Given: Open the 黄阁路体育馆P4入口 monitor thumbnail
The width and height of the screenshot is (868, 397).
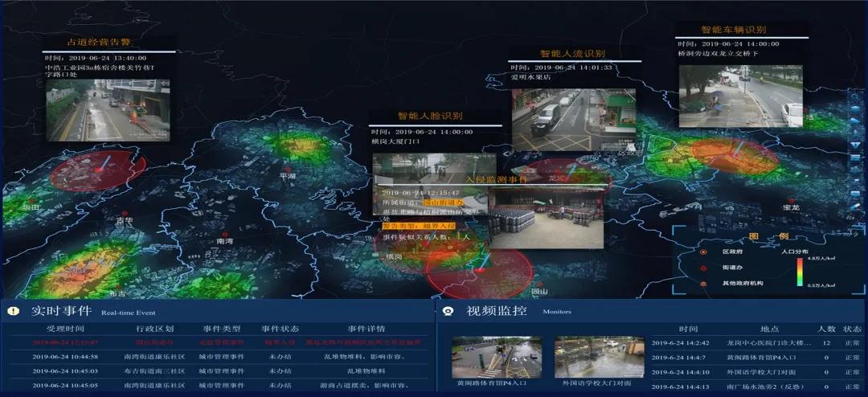Looking at the screenshot, I should pos(497,357).
